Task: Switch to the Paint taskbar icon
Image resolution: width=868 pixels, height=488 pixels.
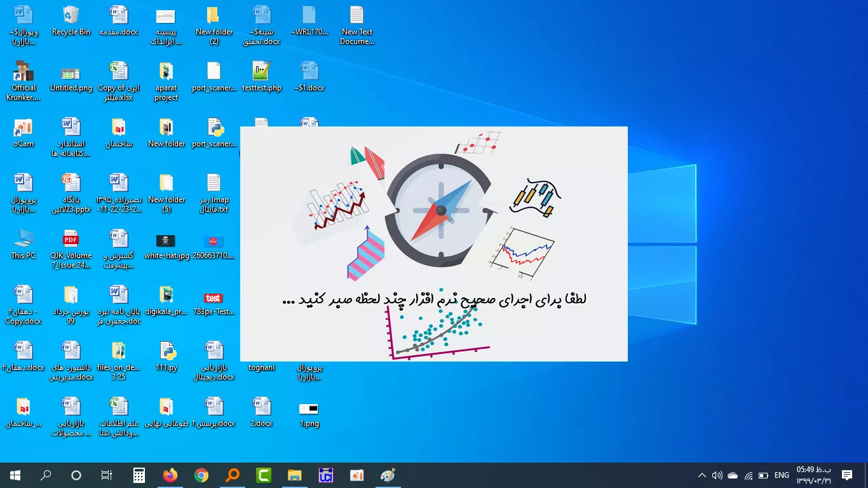Action: [388, 475]
